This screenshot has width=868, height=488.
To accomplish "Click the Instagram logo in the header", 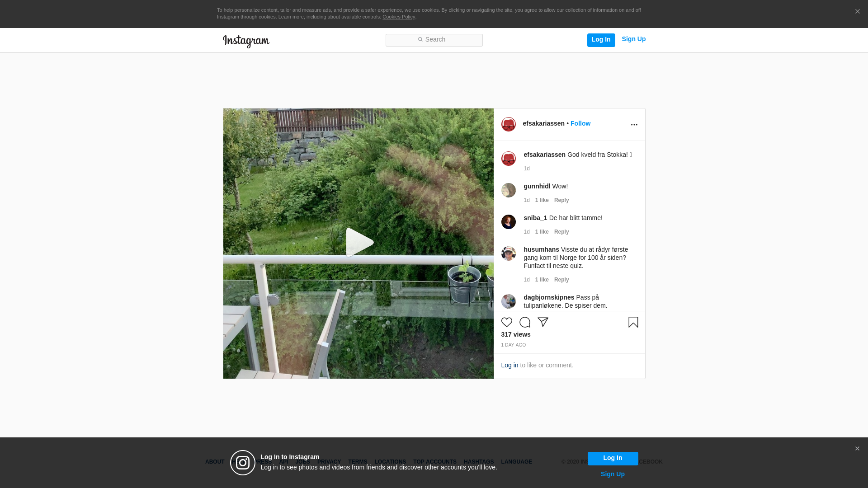I will (246, 41).
